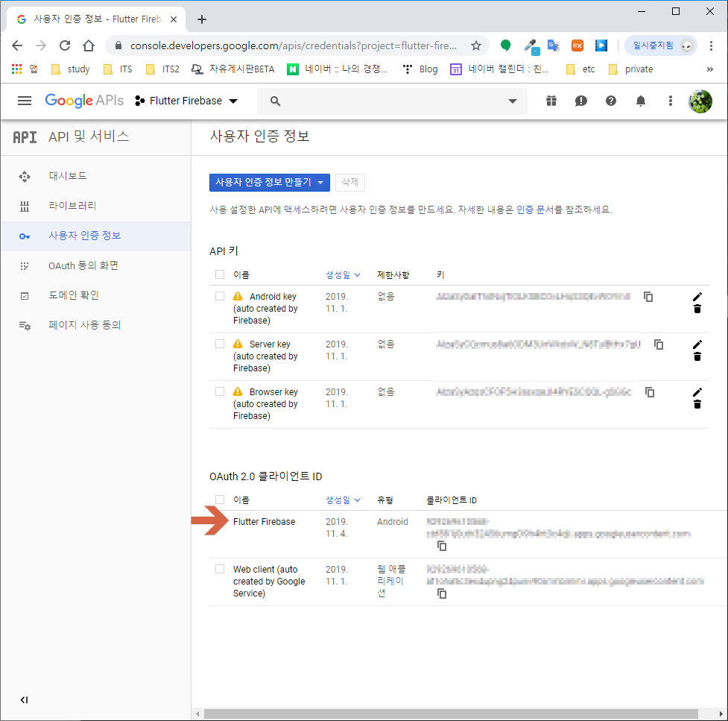Go to the browser home page
This screenshot has width=728, height=721.
tap(88, 45)
